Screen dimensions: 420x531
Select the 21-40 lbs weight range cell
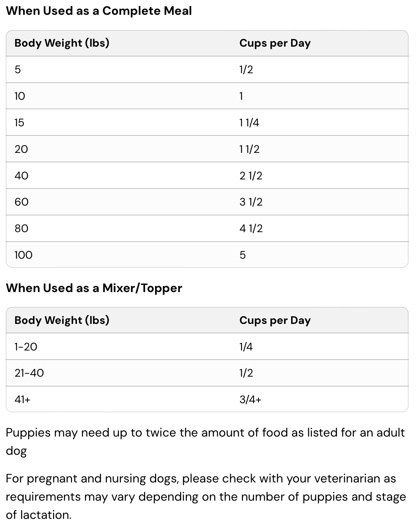(29, 373)
